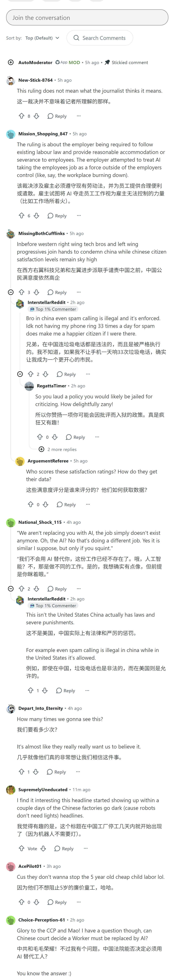Collapse InterstellarReddit's reply about spam calling
This screenshot has width=171, height=980.
pyautogui.click(x=20, y=374)
